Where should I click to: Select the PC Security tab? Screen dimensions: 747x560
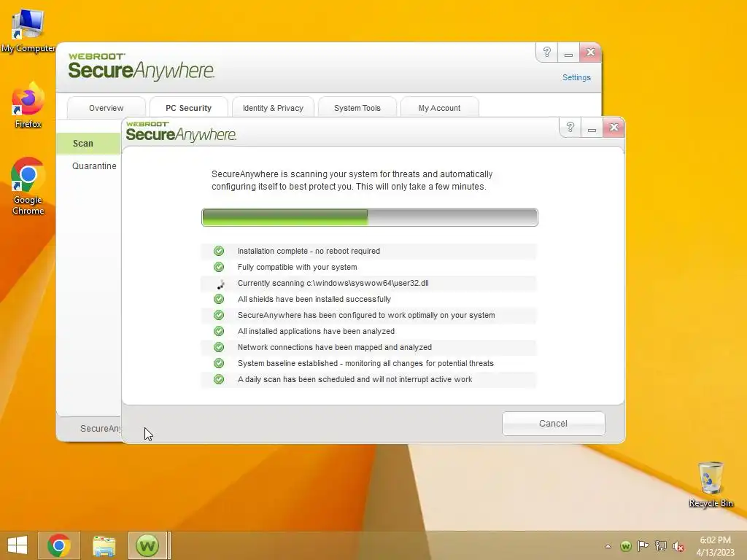click(189, 108)
